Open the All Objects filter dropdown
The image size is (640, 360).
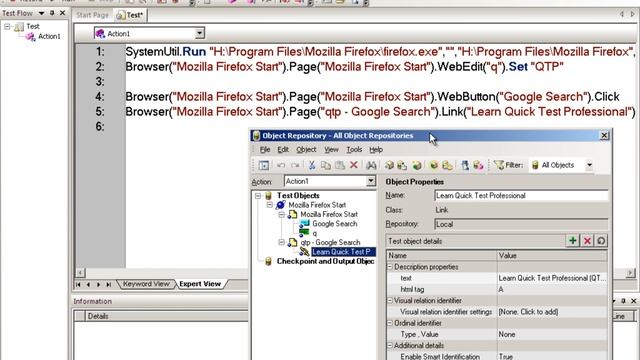[589, 165]
